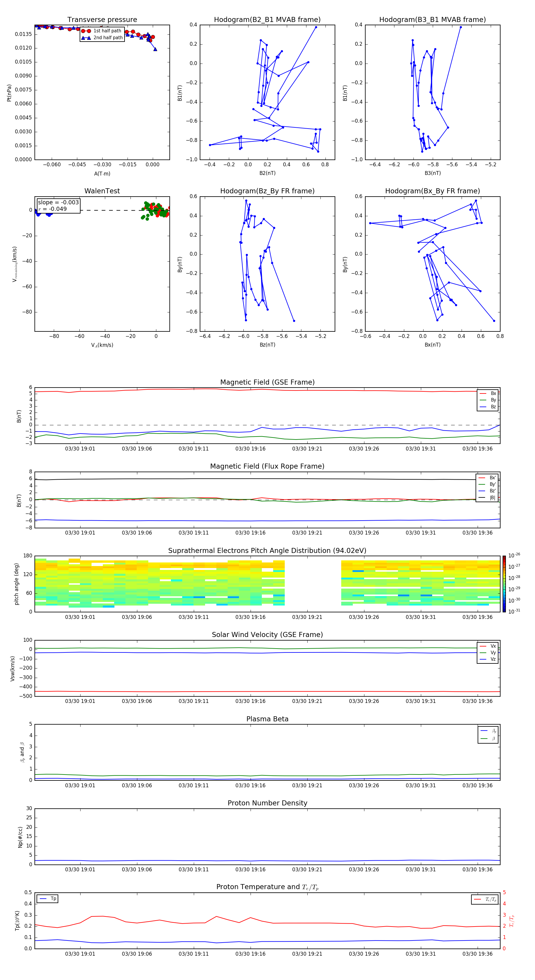Click '03/30 19:11' tick under Plasma Beta panel

coord(193,785)
